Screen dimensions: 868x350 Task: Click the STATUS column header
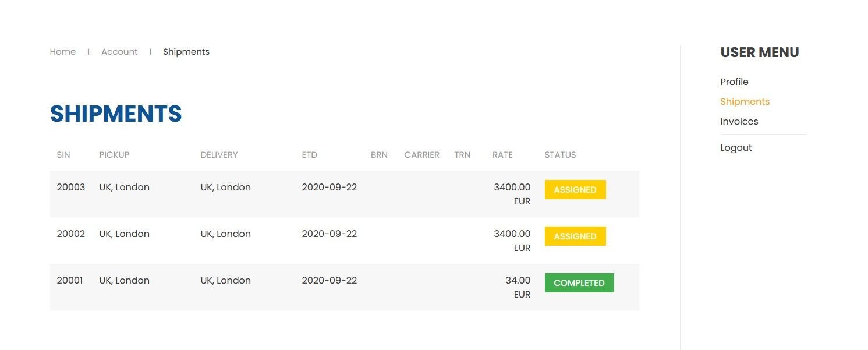560,155
